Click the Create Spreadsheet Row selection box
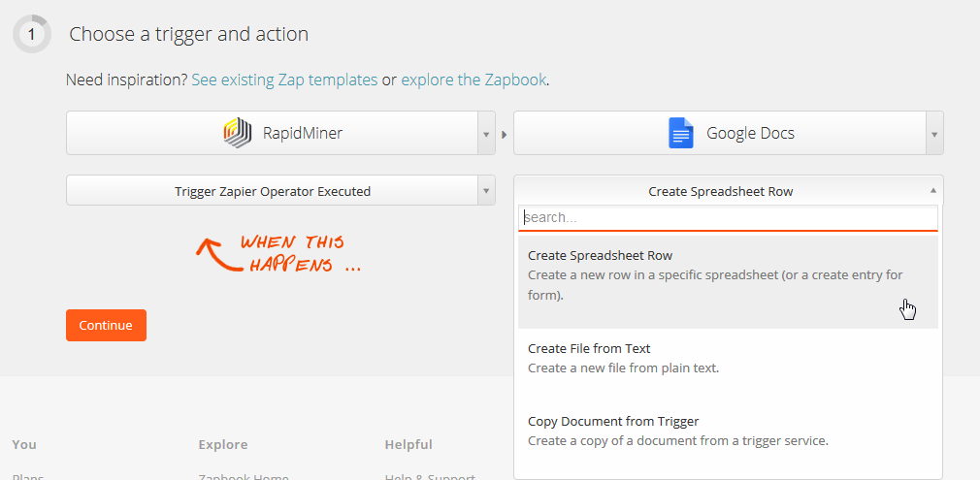This screenshot has height=480, width=980. click(x=720, y=191)
